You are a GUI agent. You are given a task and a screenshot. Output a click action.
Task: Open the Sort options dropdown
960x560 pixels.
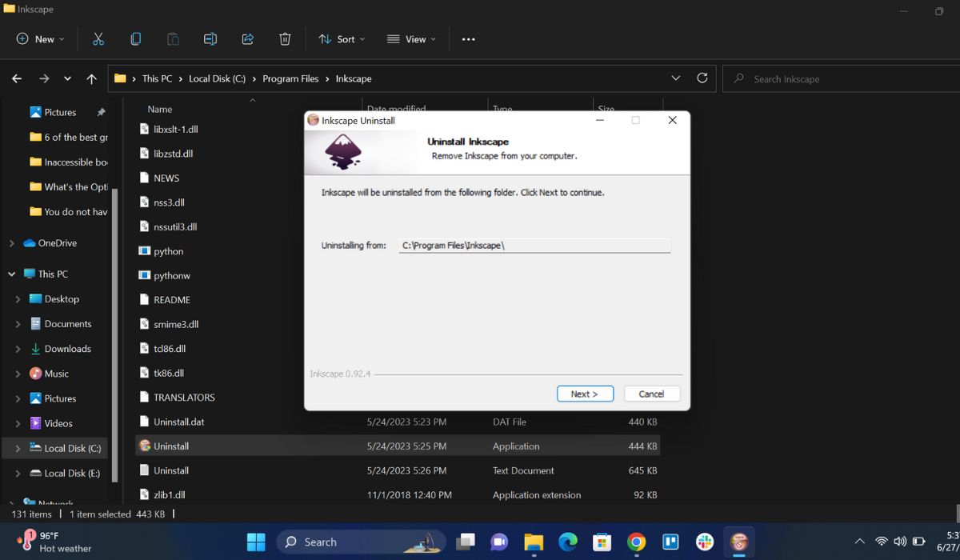point(342,38)
